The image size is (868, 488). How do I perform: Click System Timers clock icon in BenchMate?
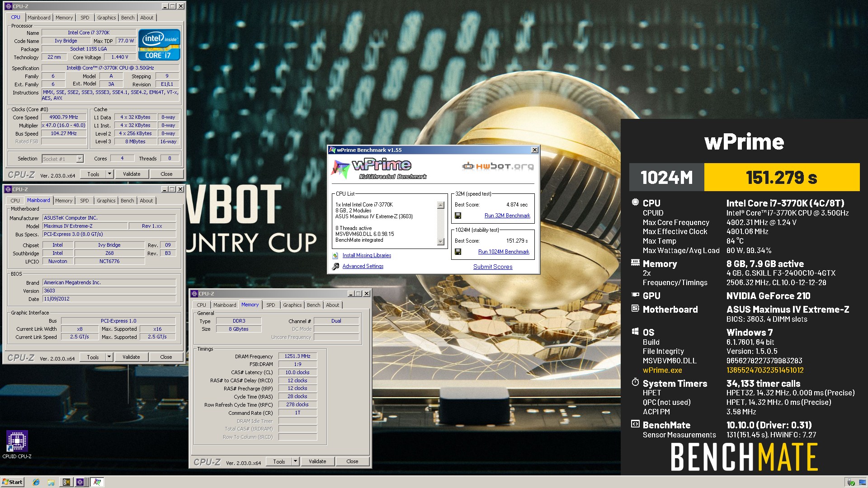(635, 382)
